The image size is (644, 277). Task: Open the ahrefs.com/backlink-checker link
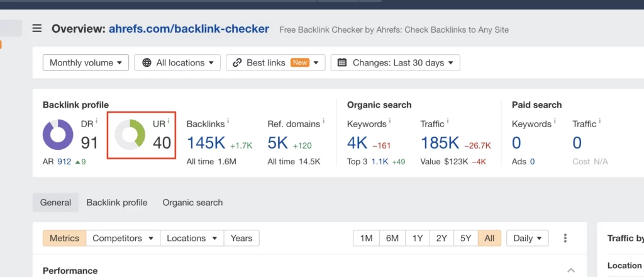[x=189, y=29]
